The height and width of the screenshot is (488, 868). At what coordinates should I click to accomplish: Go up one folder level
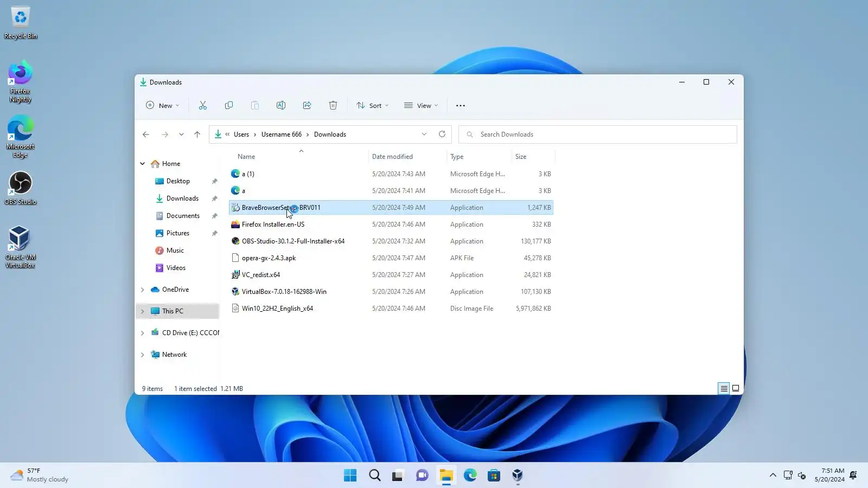(x=197, y=134)
